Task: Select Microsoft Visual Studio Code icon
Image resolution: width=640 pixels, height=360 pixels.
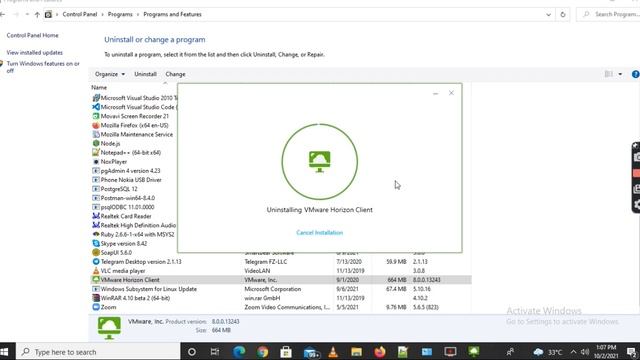Action: click(96, 107)
